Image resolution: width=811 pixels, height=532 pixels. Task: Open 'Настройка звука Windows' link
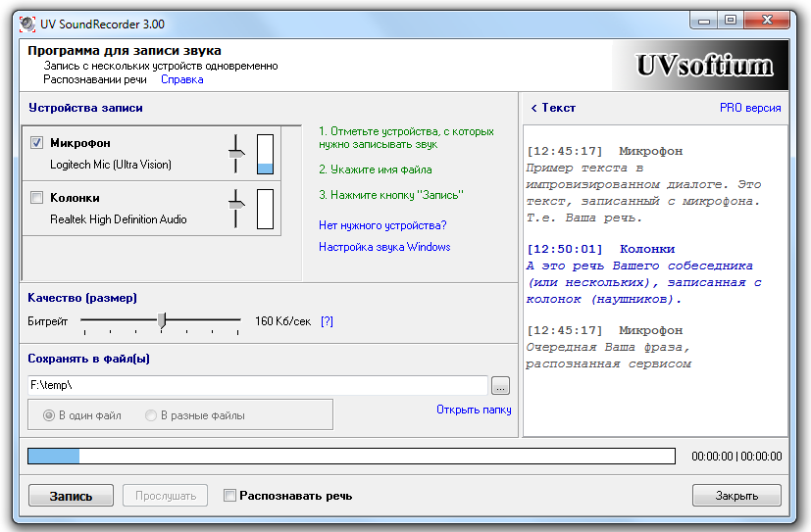[384, 247]
